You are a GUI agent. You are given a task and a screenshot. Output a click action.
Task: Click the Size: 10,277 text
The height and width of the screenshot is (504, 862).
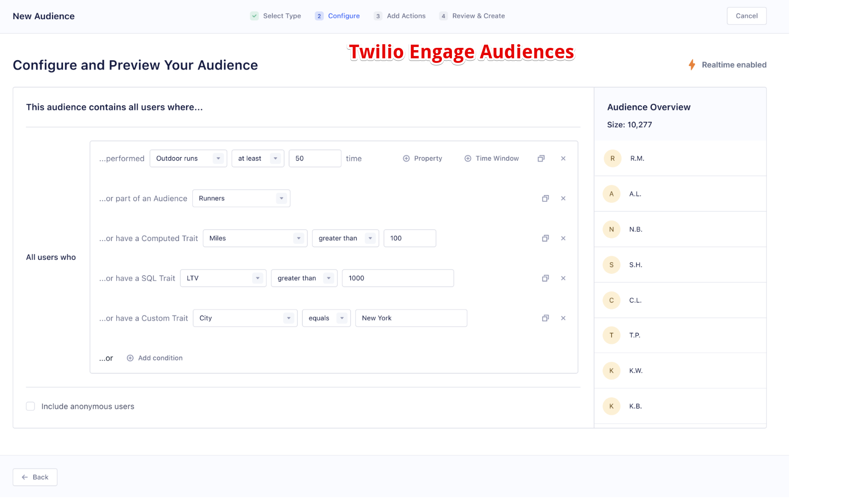[629, 125]
